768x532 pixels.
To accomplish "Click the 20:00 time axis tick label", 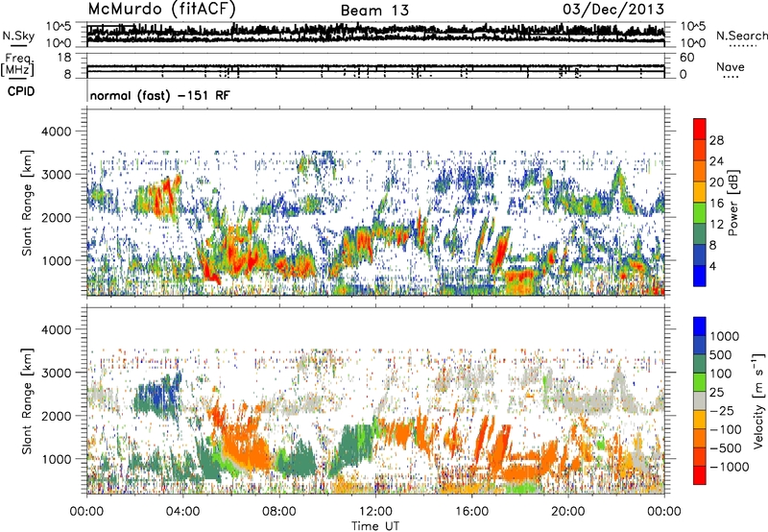I will (x=568, y=512).
